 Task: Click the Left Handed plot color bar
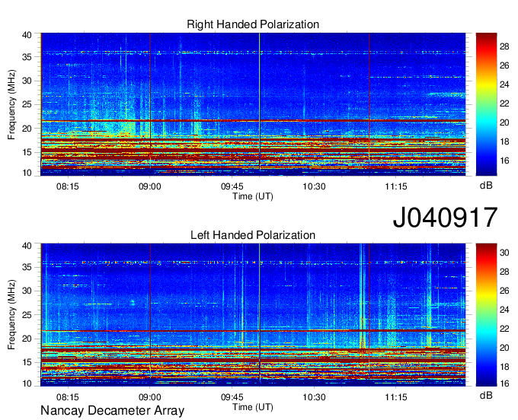tap(486, 314)
